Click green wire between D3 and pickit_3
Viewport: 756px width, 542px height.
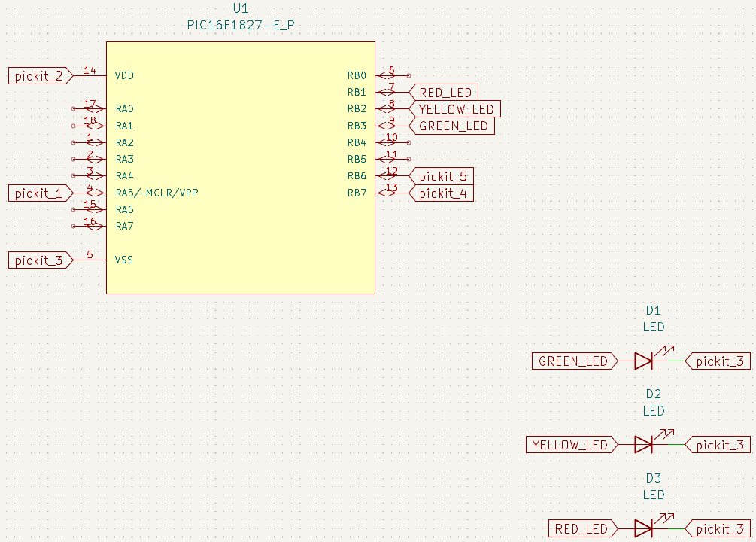click(x=676, y=528)
